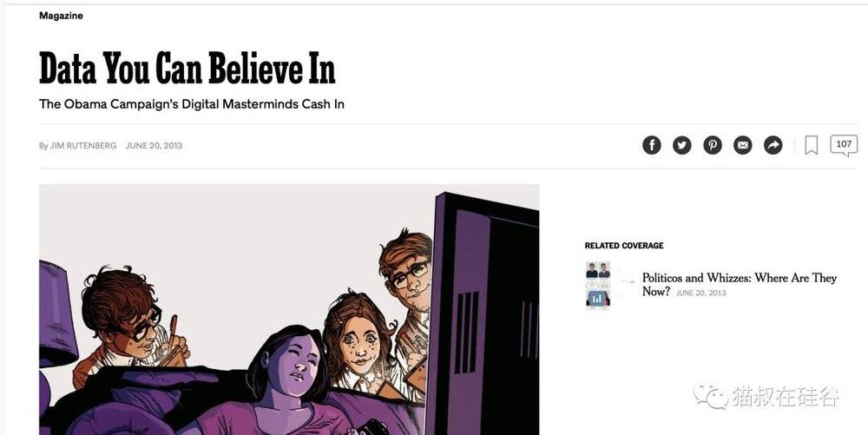The image size is (868, 435).
Task: Click the Obama Campaign's Digital Masterminds subtitle
Action: [192, 104]
